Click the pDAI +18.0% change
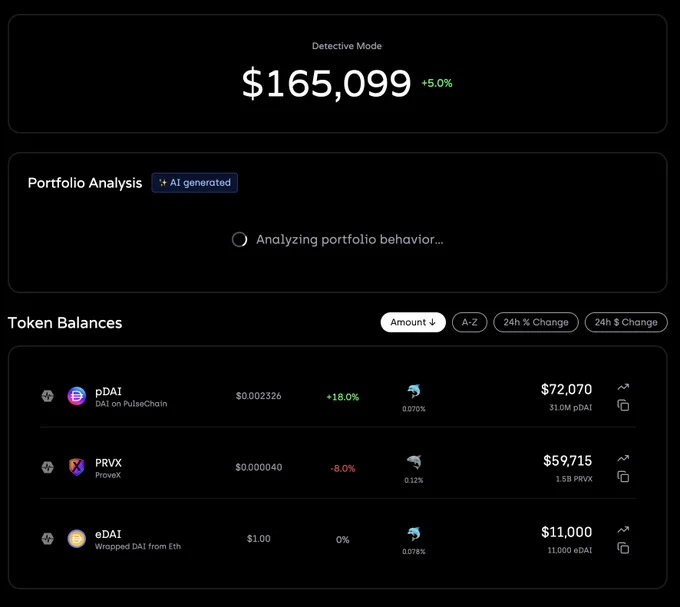Image resolution: width=680 pixels, height=607 pixels. 343,397
